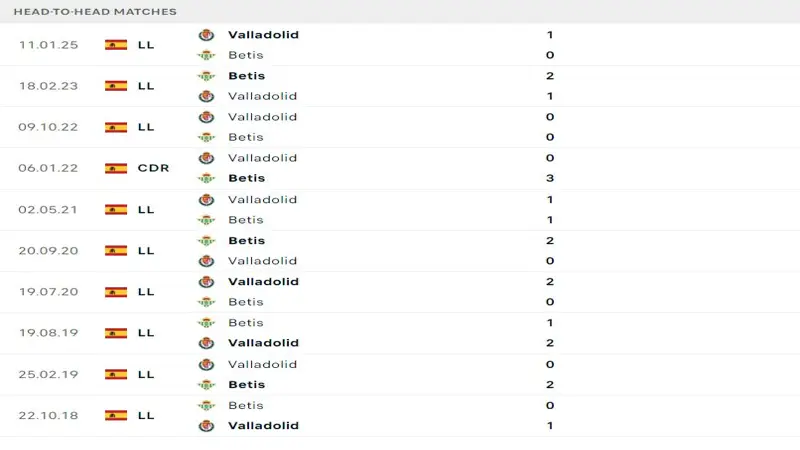Click the Valladolid crest in the 11.01.25 match
Viewport: 800px width, 450px height.
207,35
